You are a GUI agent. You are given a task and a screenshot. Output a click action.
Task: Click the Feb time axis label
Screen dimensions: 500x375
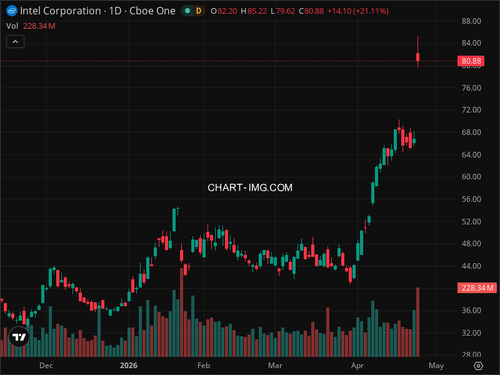pos(204,366)
